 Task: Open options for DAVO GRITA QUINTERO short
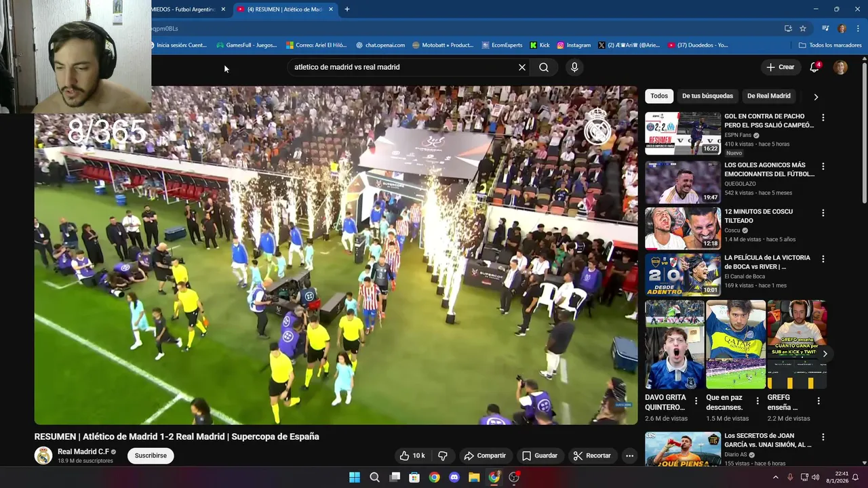pyautogui.click(x=696, y=401)
